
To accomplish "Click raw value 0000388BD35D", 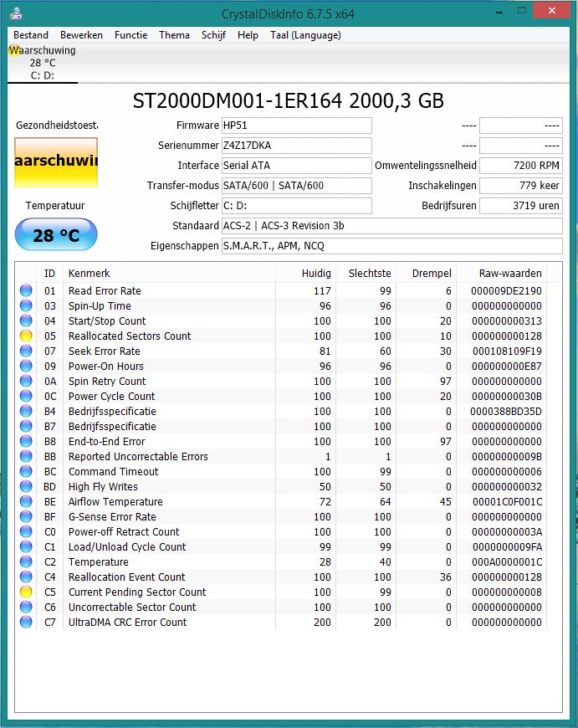I will click(x=505, y=412).
